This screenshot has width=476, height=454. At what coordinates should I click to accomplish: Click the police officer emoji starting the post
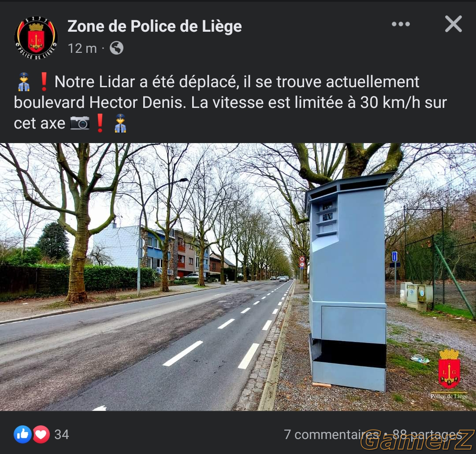tap(23, 81)
